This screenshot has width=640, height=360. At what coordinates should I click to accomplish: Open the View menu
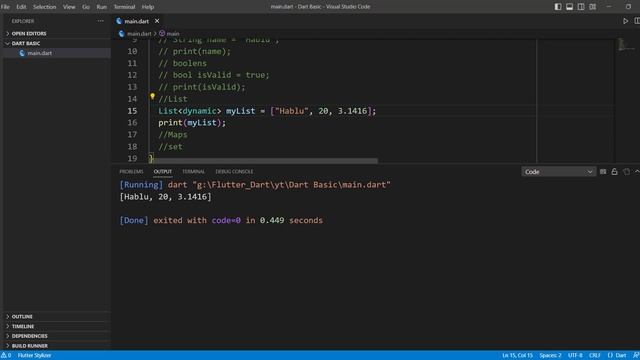(69, 7)
